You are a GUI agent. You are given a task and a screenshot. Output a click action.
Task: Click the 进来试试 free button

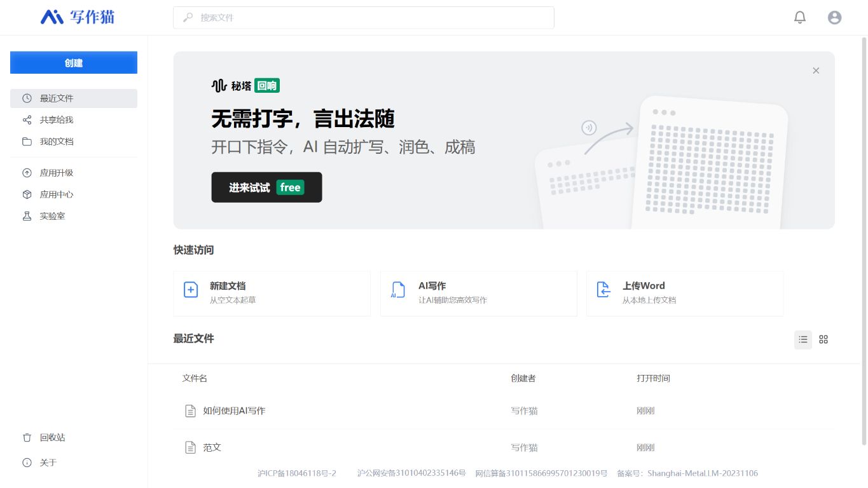point(266,187)
